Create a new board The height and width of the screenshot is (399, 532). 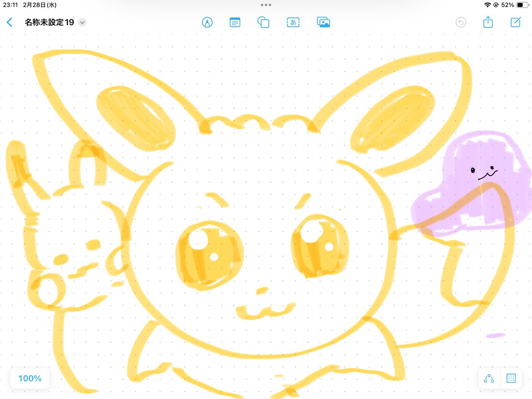tap(516, 22)
